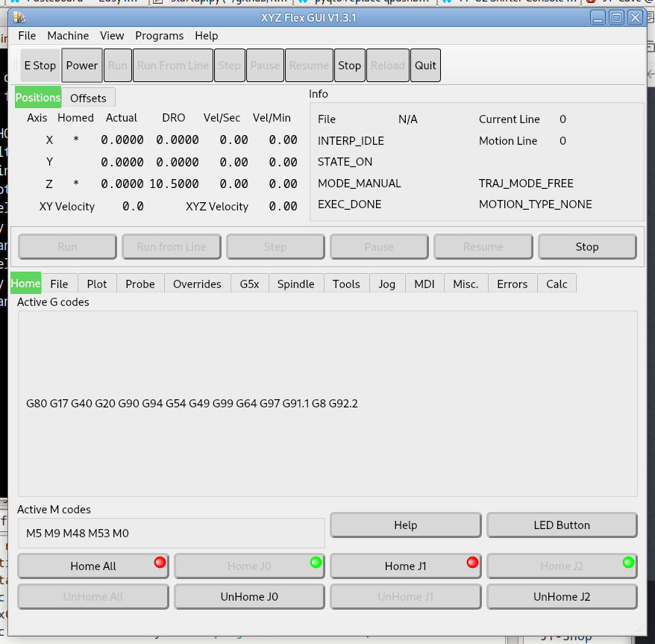The width and height of the screenshot is (655, 644).
Task: Click the Home J1 button
Action: click(405, 566)
